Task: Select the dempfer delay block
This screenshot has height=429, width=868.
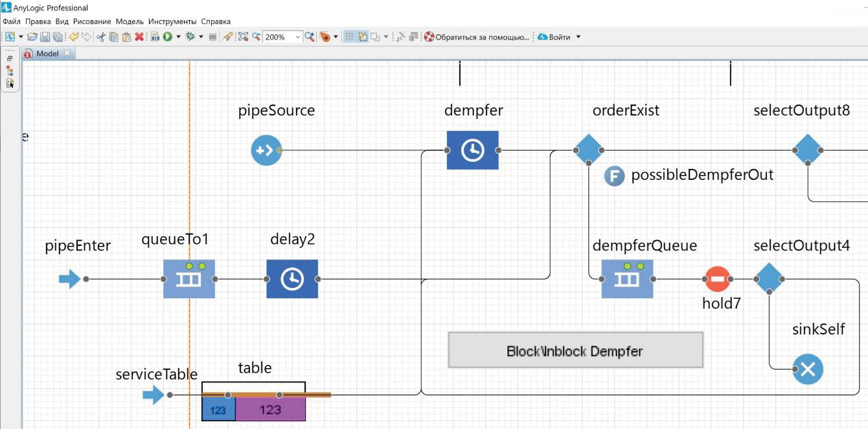Action: [472, 150]
